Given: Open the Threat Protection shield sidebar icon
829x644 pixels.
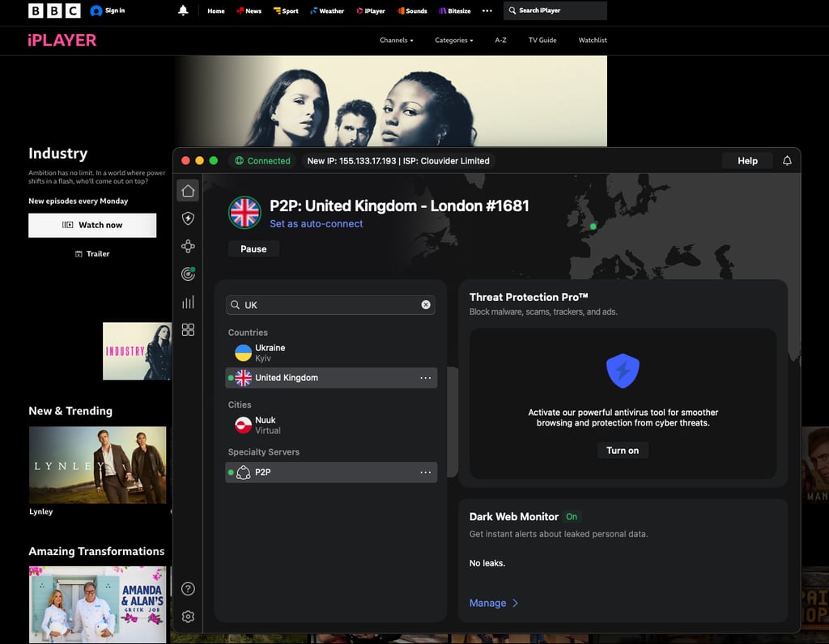Looking at the screenshot, I should pyautogui.click(x=188, y=218).
